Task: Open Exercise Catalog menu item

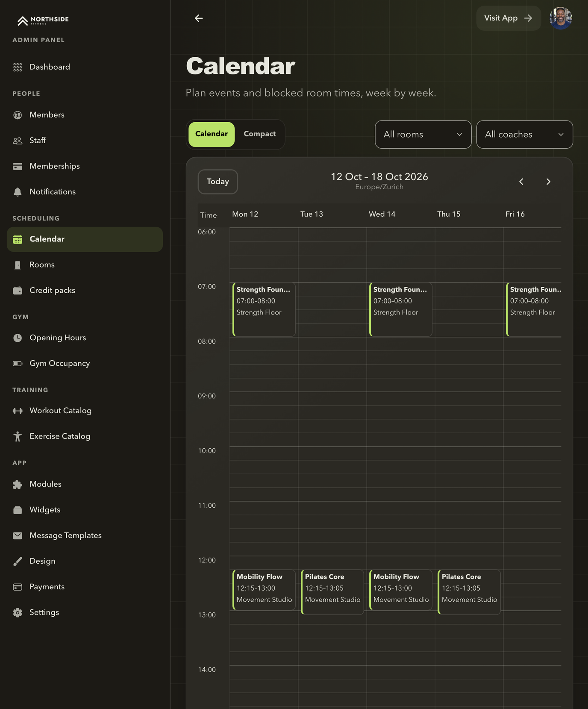Action: pyautogui.click(x=85, y=436)
